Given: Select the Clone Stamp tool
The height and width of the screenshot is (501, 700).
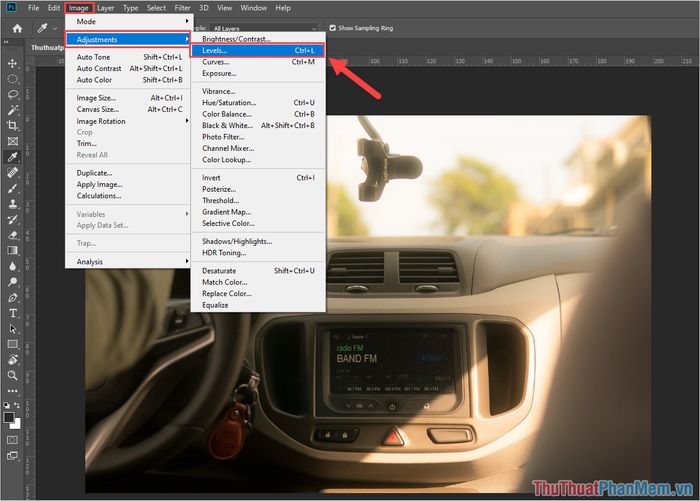Looking at the screenshot, I should click(x=12, y=204).
